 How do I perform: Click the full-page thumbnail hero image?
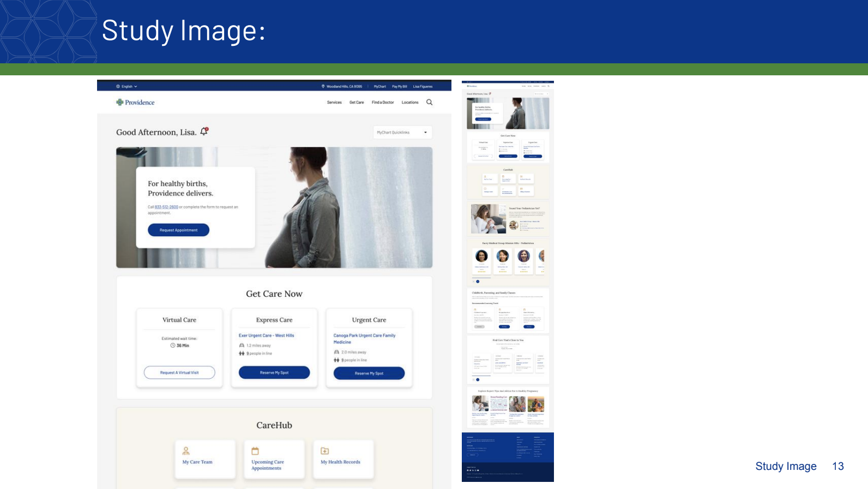pos(508,114)
